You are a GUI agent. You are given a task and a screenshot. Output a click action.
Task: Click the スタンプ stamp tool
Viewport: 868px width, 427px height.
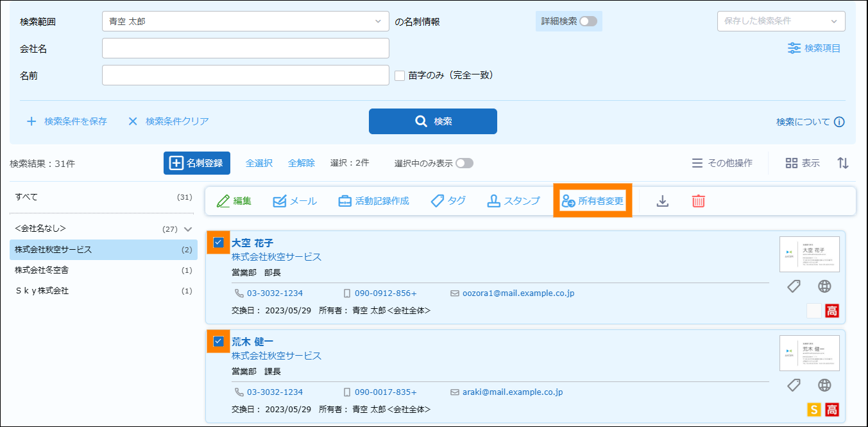click(513, 201)
